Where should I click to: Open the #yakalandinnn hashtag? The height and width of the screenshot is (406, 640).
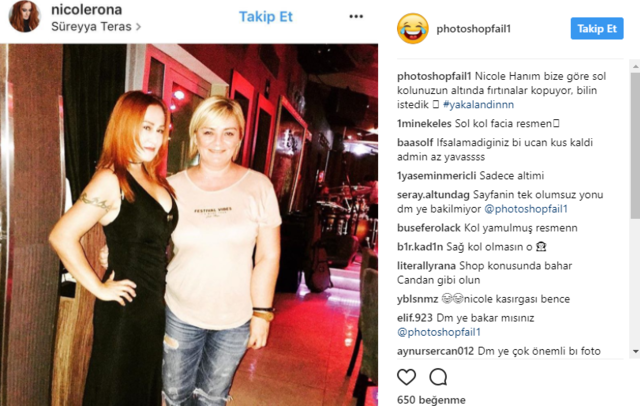coord(478,105)
